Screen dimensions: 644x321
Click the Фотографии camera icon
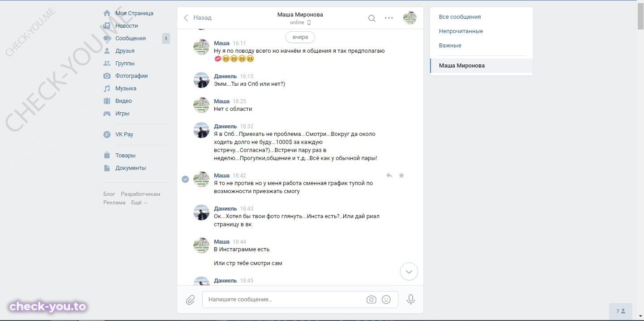pyautogui.click(x=107, y=76)
